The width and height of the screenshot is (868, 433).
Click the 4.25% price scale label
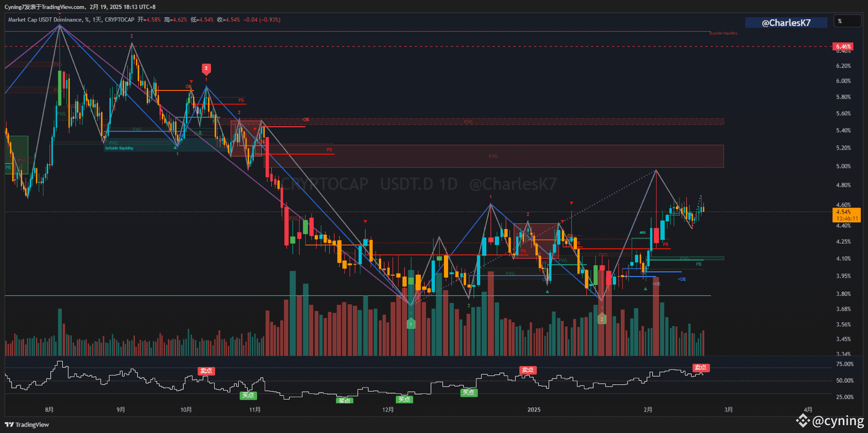click(x=843, y=242)
